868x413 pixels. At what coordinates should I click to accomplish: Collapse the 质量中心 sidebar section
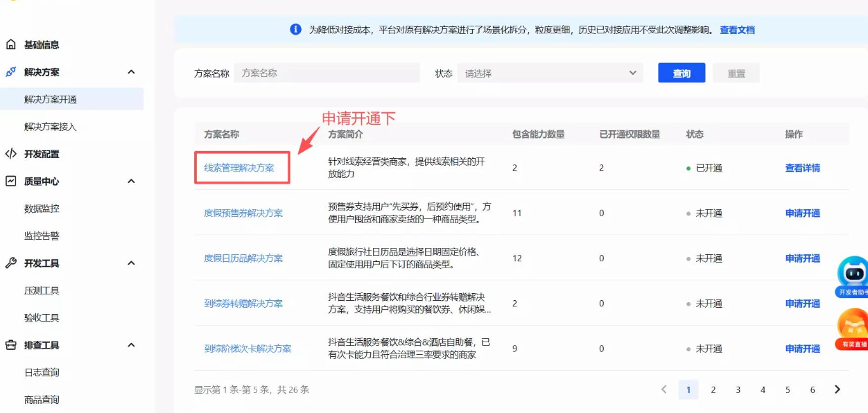131,182
